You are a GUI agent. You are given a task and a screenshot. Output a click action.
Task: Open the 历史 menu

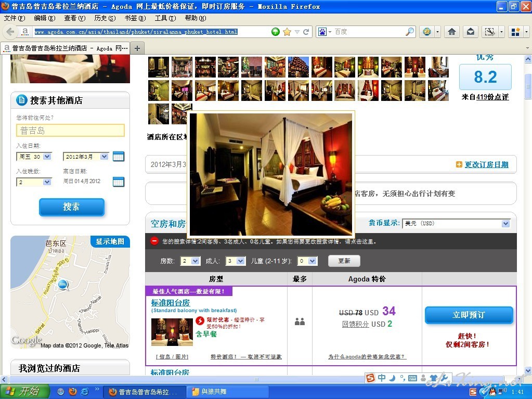click(105, 18)
